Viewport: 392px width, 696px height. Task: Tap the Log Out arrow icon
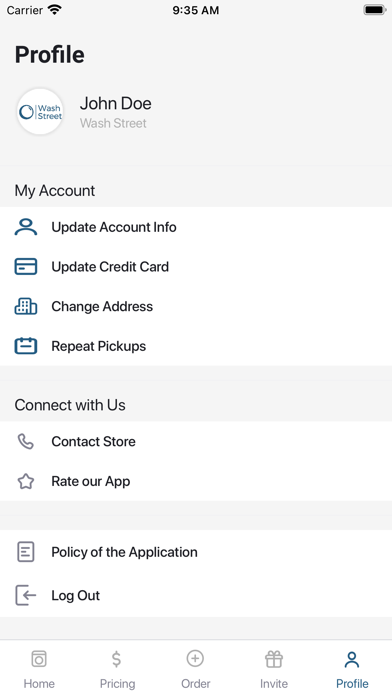point(26,595)
